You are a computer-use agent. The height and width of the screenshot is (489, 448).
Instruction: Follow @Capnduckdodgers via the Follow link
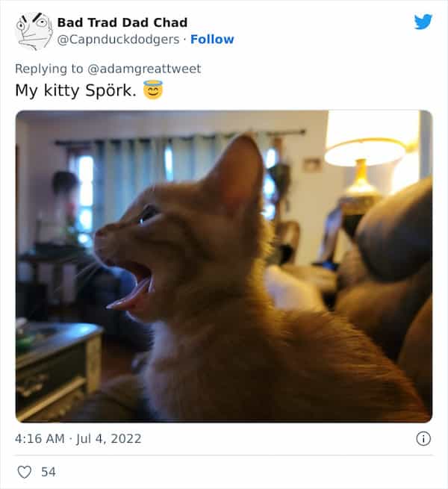(x=212, y=40)
